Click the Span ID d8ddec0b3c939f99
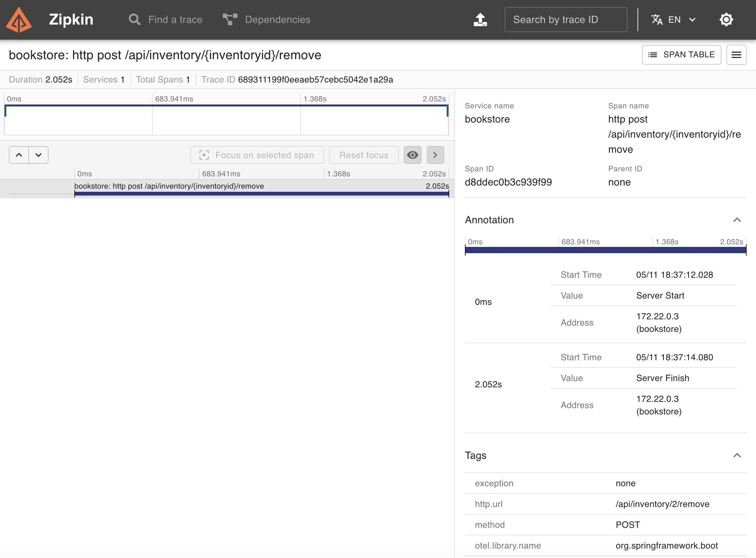756x558 pixels. point(508,182)
